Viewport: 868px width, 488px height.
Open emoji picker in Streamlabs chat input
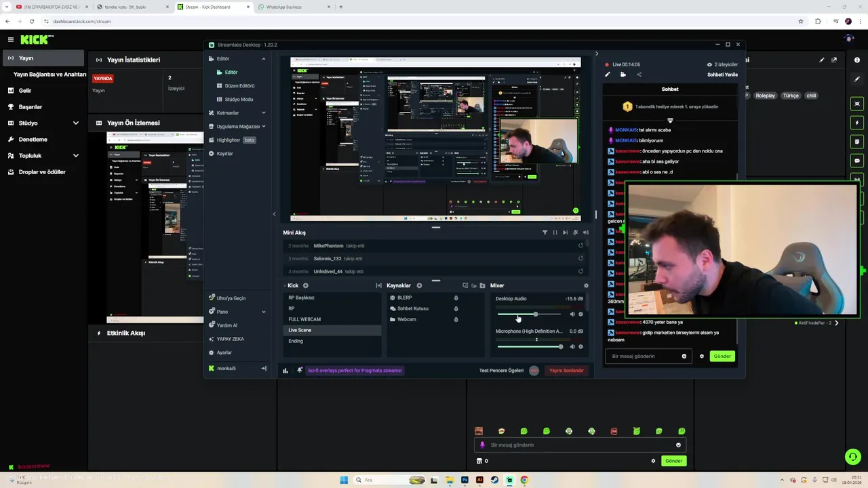pos(684,356)
